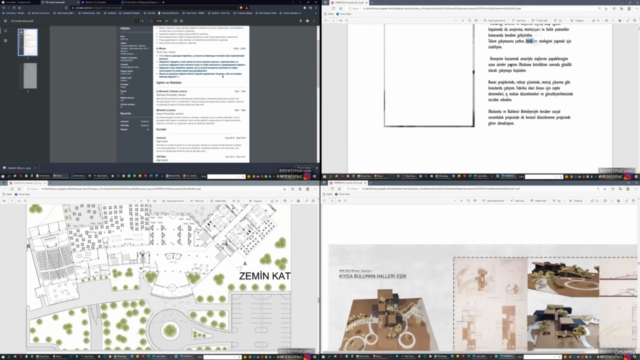640x360 pixels.
Task: Zoom out on the floor plan in the bottom-left Edge PDF
Action: click(x=135, y=201)
